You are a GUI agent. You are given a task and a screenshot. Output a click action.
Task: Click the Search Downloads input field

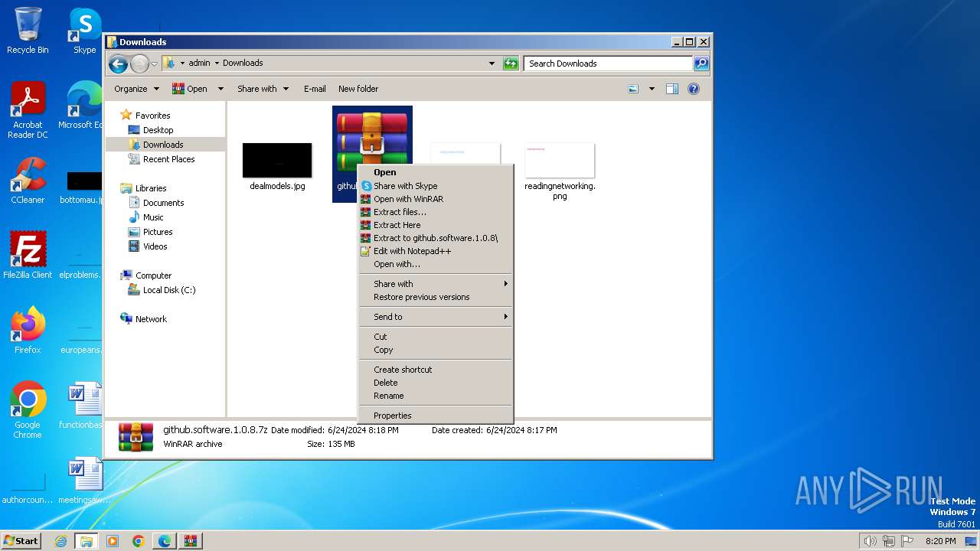coord(609,64)
